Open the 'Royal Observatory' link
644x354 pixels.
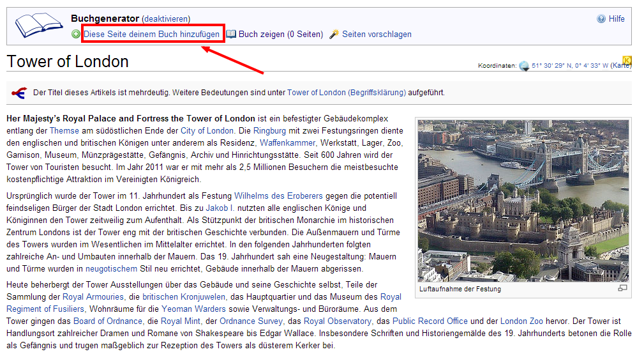tap(337, 321)
